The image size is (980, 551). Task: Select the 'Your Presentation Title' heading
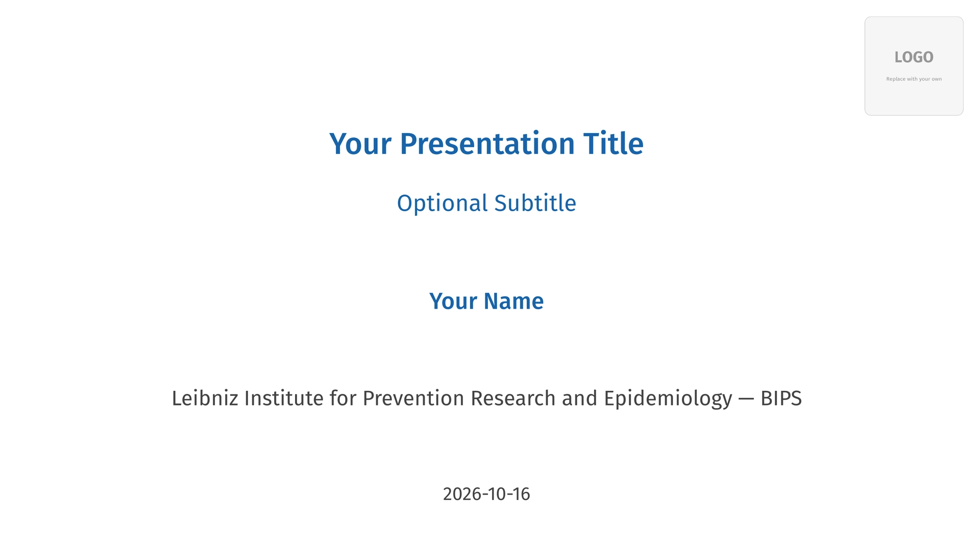(x=486, y=143)
